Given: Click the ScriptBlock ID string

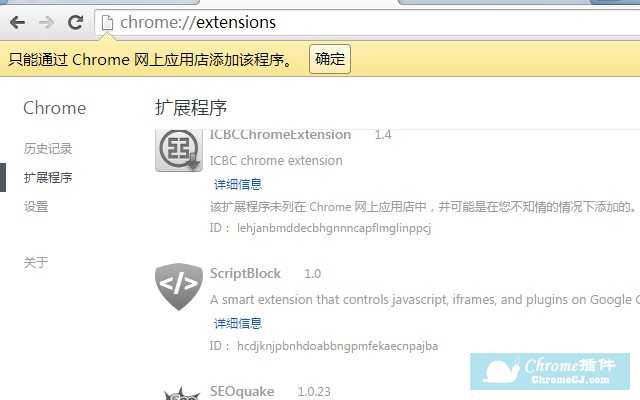Looking at the screenshot, I should click(x=338, y=346).
